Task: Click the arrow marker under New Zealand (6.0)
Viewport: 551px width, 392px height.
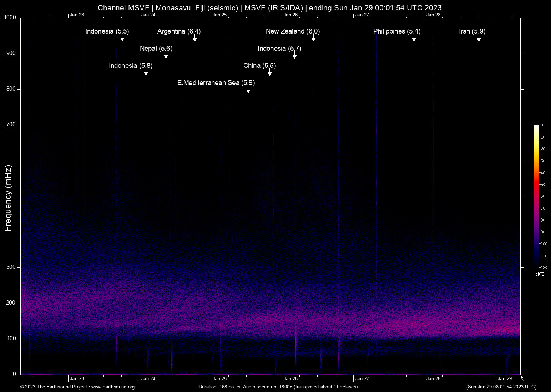Action: pyautogui.click(x=313, y=38)
